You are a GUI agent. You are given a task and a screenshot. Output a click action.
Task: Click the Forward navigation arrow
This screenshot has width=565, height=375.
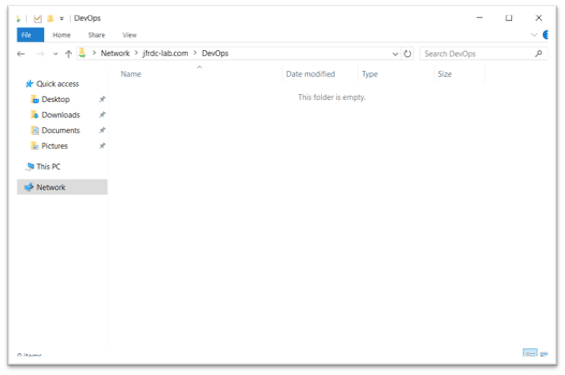[x=40, y=54]
